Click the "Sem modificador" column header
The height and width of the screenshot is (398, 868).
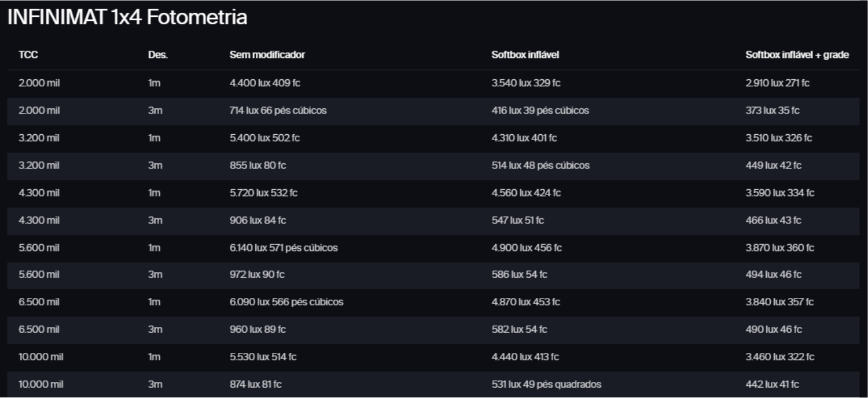267,55
